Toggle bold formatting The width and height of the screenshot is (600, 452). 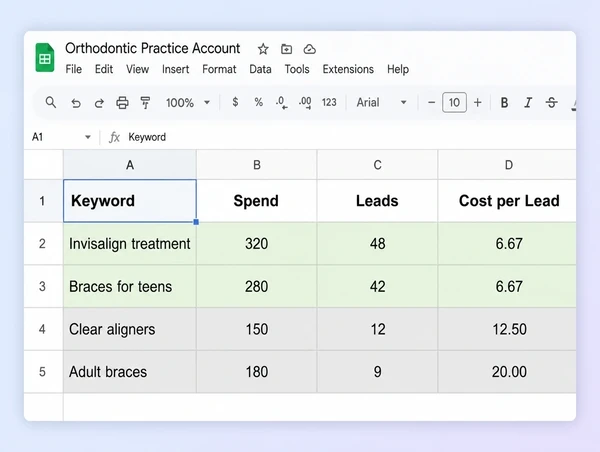[504, 103]
